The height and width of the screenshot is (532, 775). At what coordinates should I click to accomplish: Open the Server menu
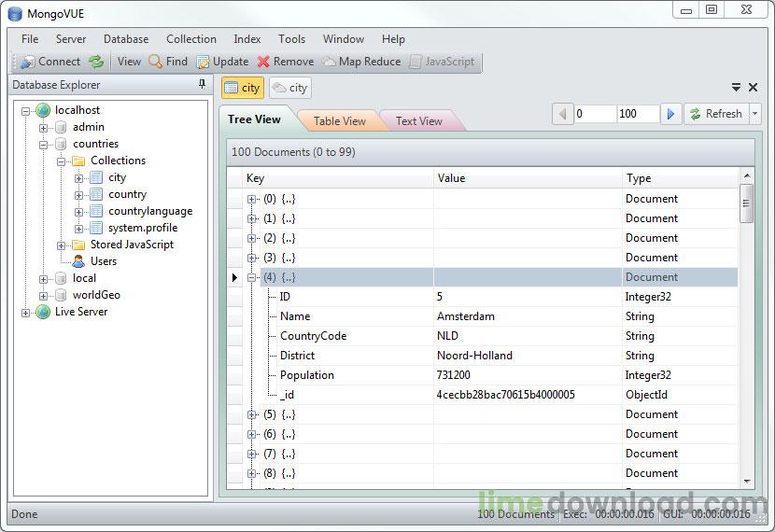click(71, 39)
